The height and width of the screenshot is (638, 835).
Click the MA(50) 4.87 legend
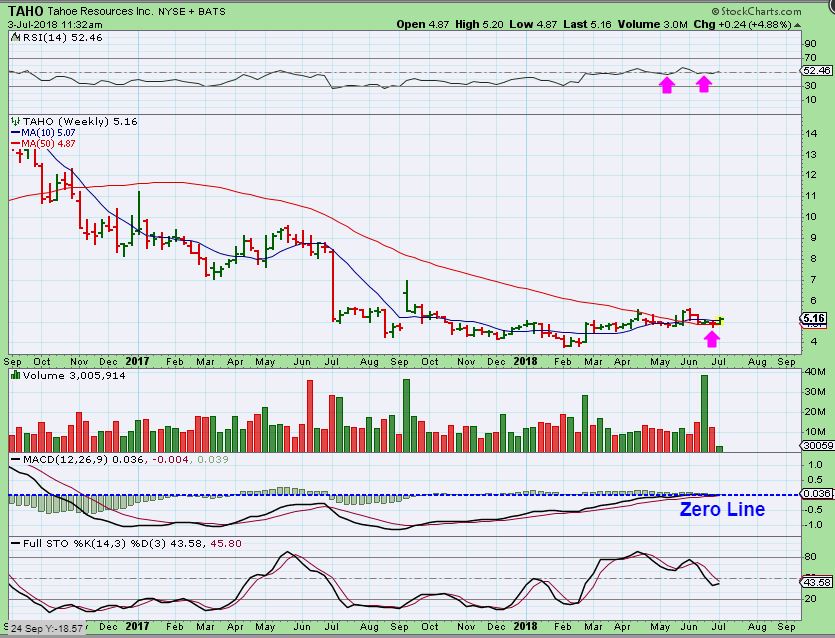[43, 143]
